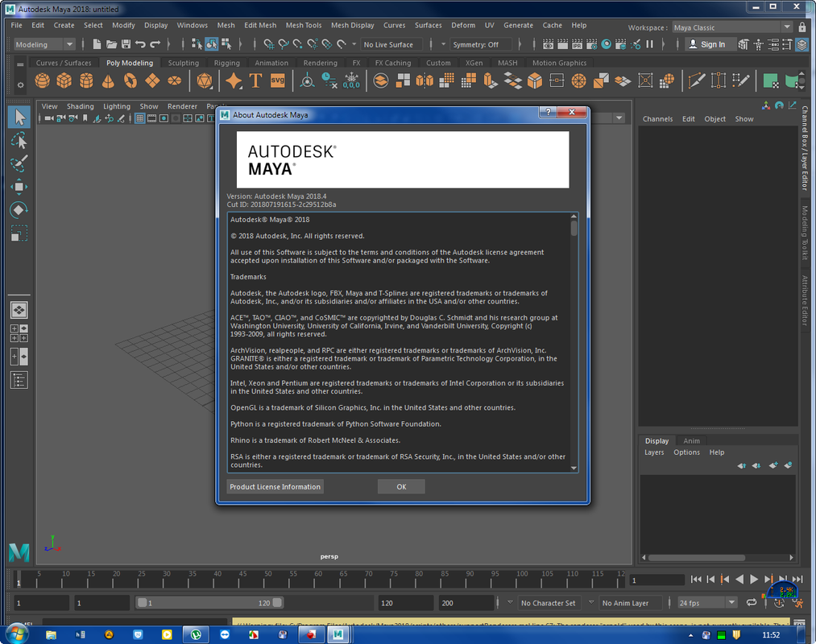Open the shelf options gear menu
The image size is (816, 644).
coord(20,85)
